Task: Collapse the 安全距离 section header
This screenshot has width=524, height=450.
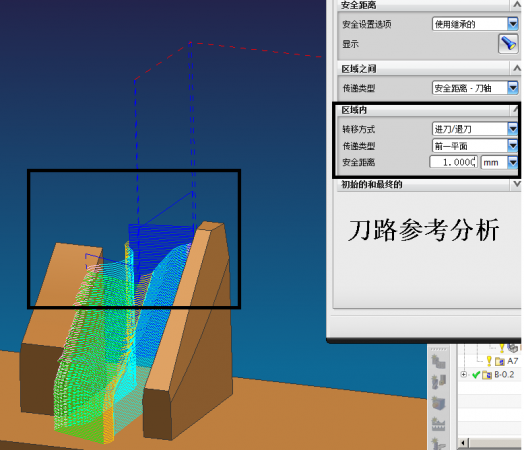Action: (516, 5)
